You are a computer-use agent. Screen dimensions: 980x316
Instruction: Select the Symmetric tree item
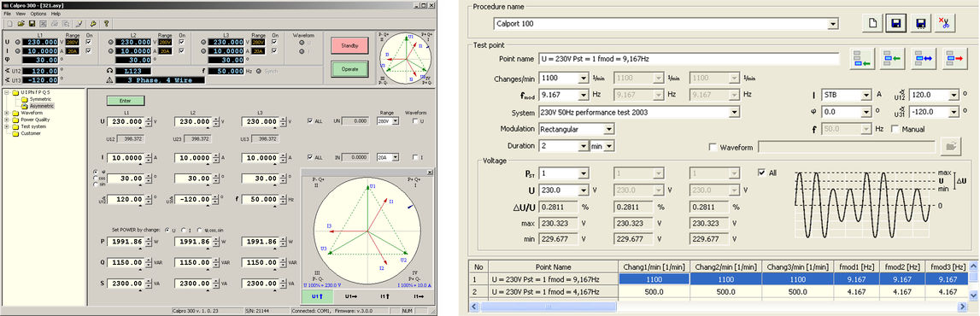click(40, 99)
